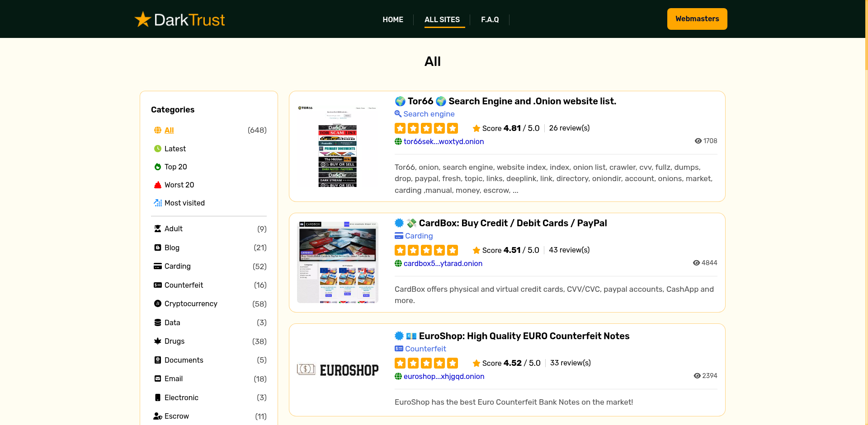The image size is (868, 425).
Task: Click the Webmasters button
Action: click(697, 19)
